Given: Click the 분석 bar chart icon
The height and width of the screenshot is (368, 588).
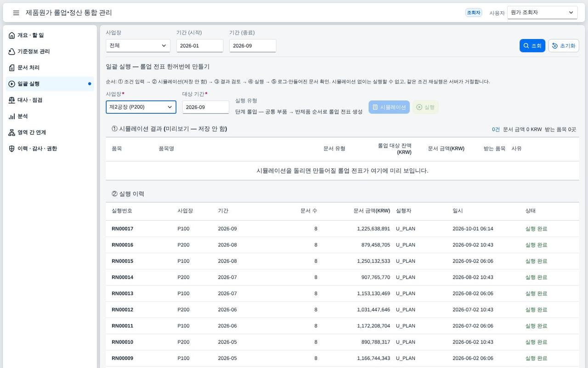Looking at the screenshot, I should (12, 116).
